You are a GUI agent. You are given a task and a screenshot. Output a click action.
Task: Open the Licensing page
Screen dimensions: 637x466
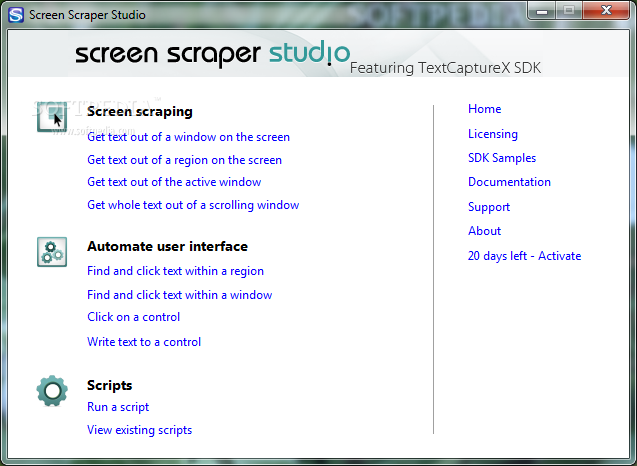click(x=493, y=134)
